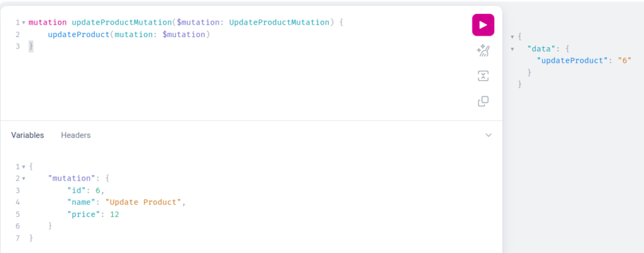Fold the variables root object arrow
644x253 pixels.
click(x=23, y=167)
